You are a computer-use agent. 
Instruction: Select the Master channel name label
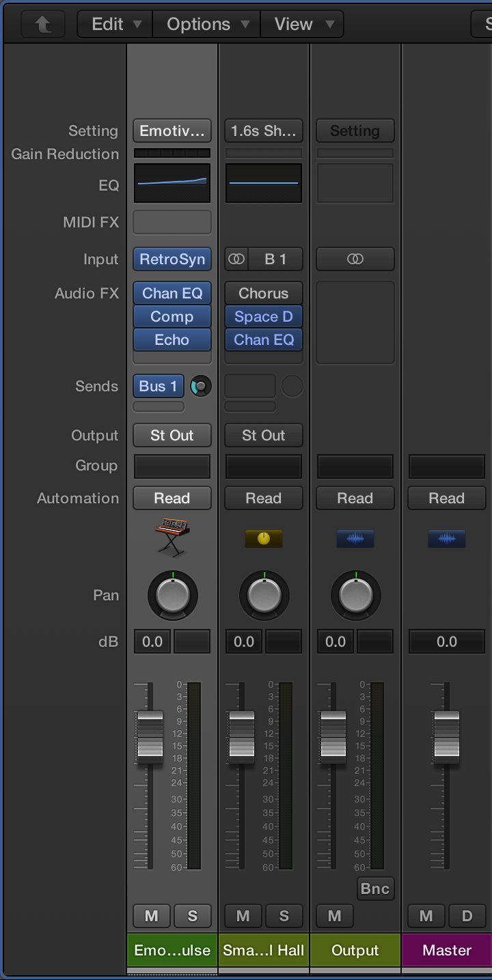coord(447,950)
